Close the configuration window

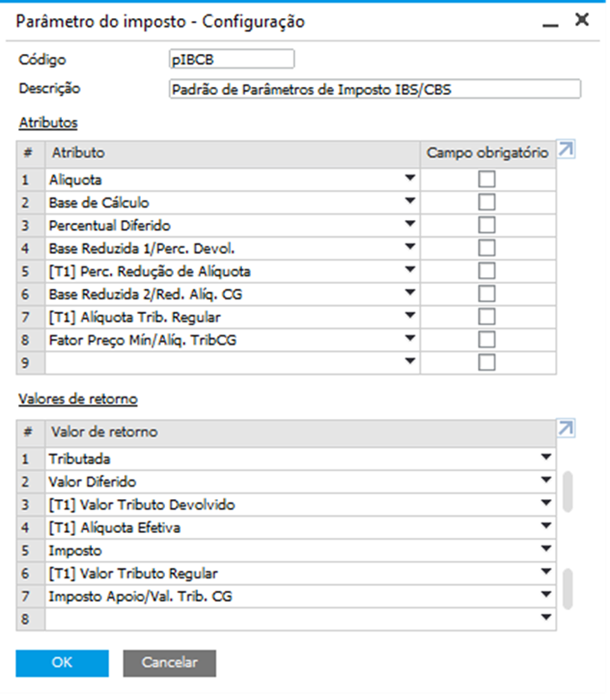tap(582, 21)
